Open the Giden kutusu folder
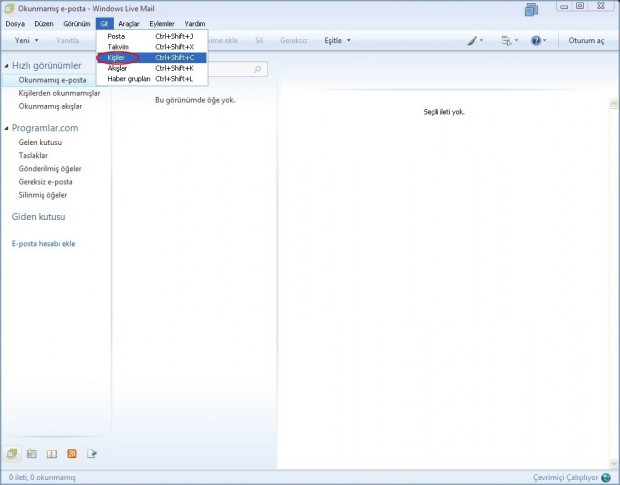 click(38, 217)
